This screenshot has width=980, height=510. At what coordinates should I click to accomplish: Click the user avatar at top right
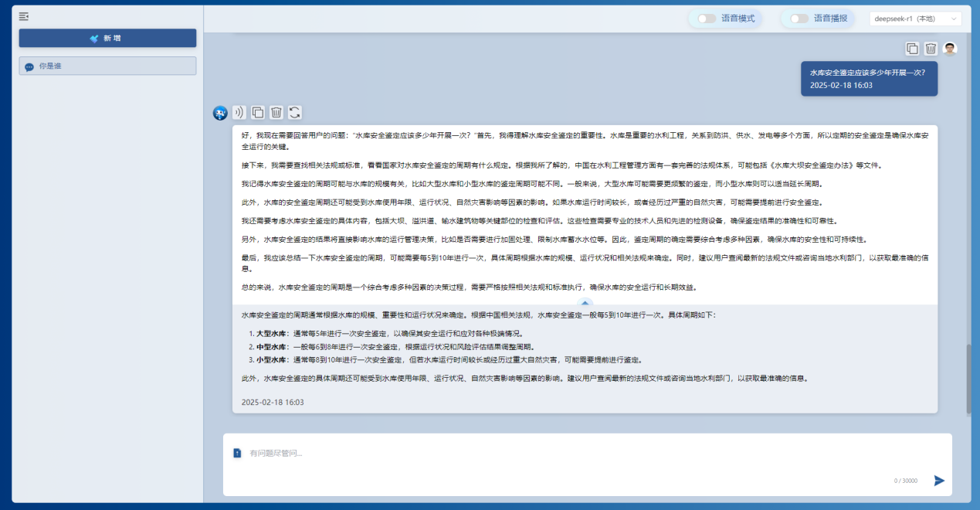tap(950, 49)
